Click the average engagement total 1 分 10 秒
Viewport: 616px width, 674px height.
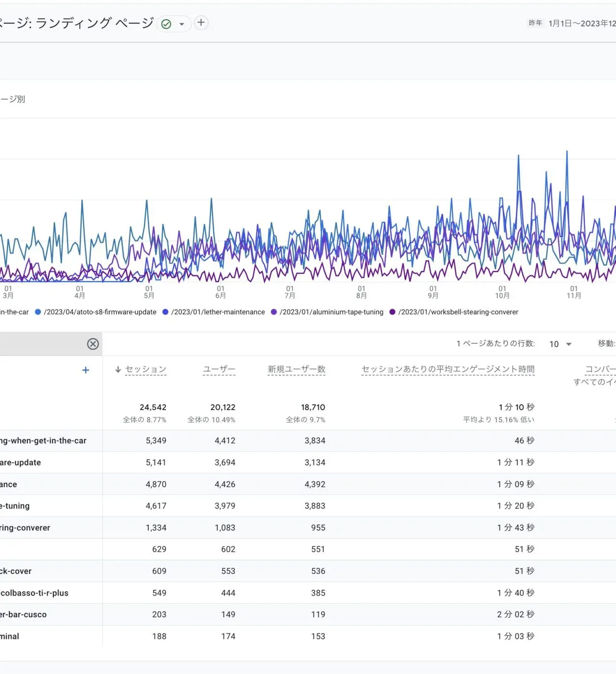tap(516, 407)
